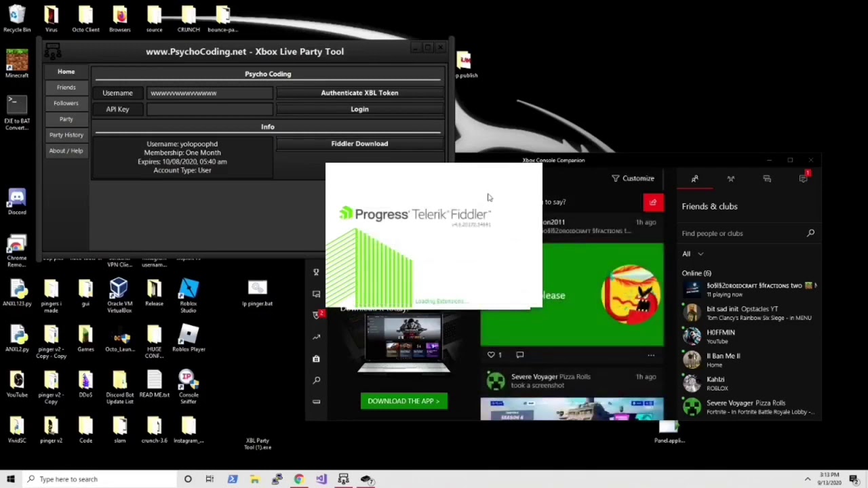The height and width of the screenshot is (488, 868).
Task: Click Fiddler Download button
Action: (359, 144)
